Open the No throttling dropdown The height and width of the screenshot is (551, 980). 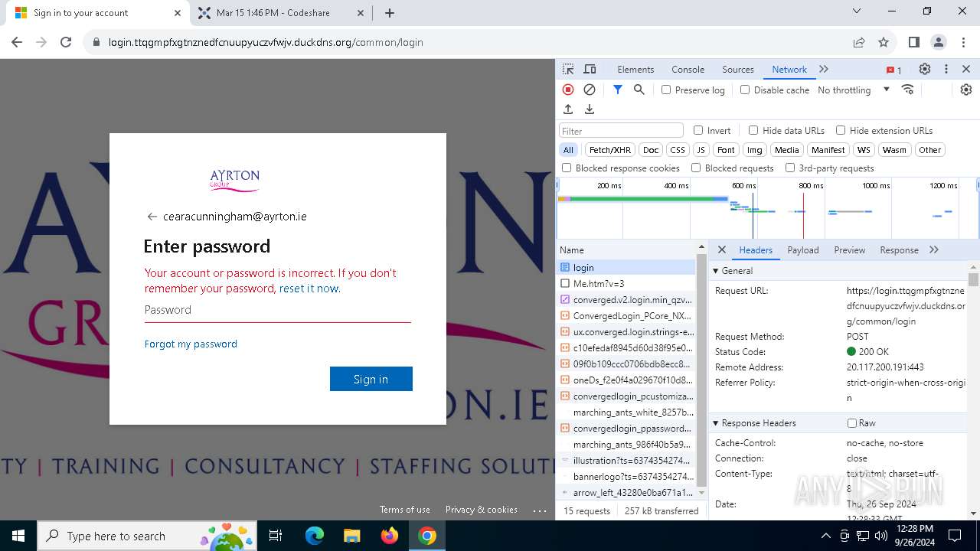[x=854, y=90]
